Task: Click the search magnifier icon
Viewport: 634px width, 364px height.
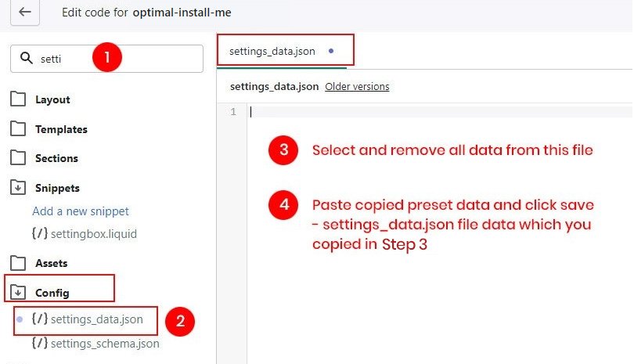Action: click(27, 59)
